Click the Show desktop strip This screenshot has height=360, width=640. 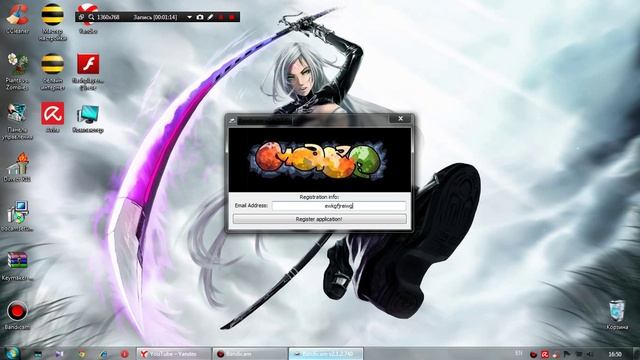636,354
